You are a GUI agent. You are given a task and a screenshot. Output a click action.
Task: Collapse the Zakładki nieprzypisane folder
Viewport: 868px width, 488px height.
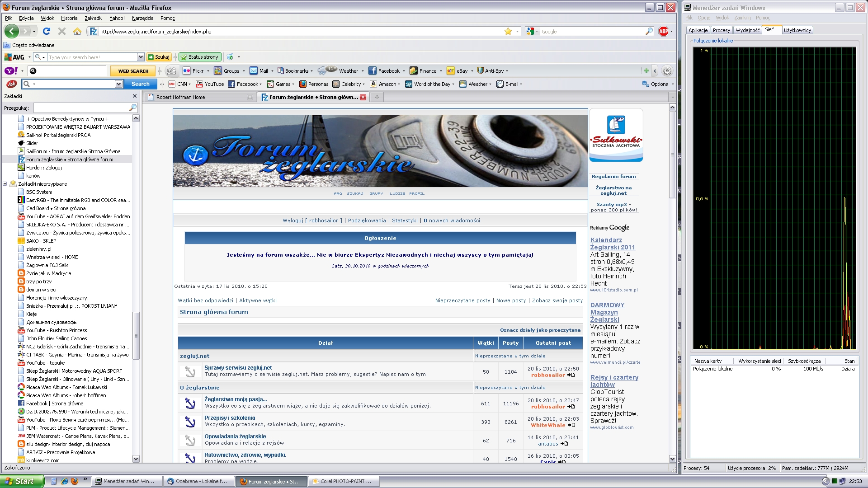click(x=5, y=184)
